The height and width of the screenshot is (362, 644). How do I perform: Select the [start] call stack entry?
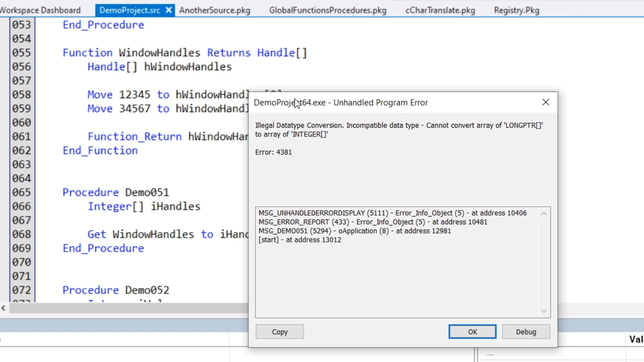pyautogui.click(x=300, y=240)
